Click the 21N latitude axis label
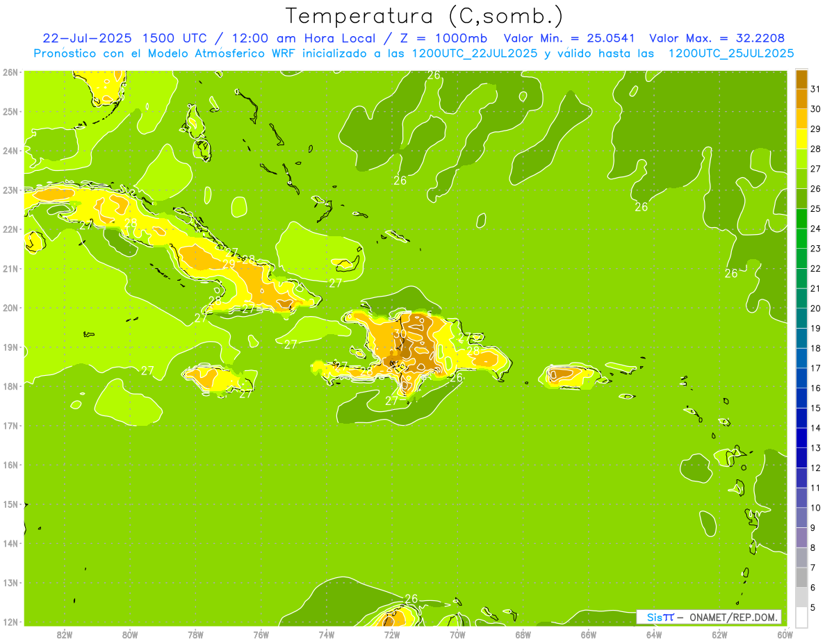This screenshot has height=644, width=834. (10, 268)
